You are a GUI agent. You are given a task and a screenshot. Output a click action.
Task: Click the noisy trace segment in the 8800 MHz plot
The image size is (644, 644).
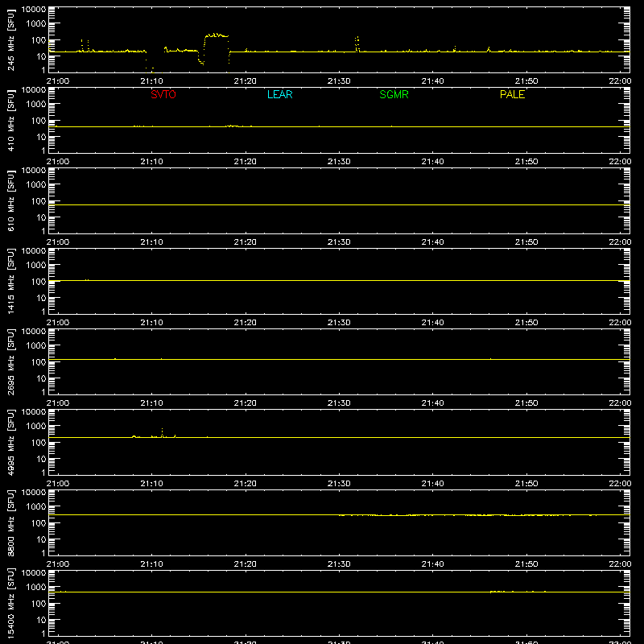469,514
